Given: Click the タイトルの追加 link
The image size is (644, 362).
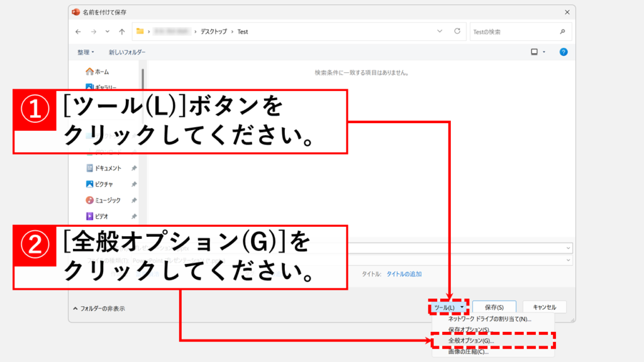Looking at the screenshot, I should [x=404, y=274].
